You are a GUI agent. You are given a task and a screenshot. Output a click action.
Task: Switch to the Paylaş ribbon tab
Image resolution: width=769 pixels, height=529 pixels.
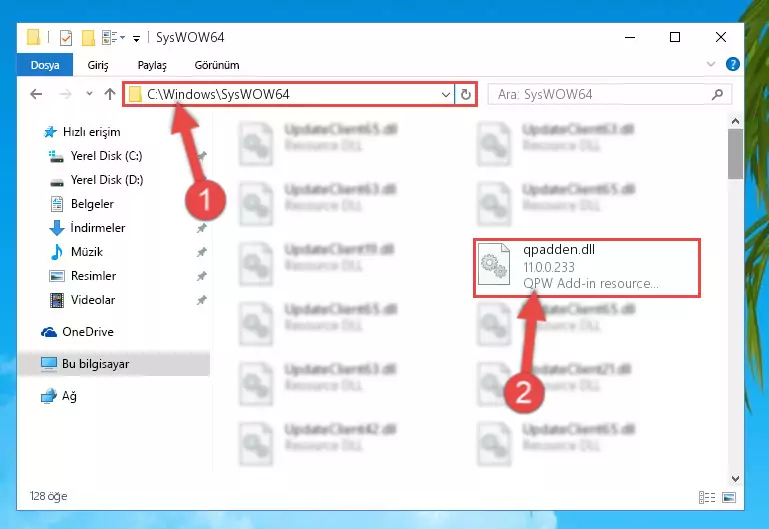tap(152, 65)
